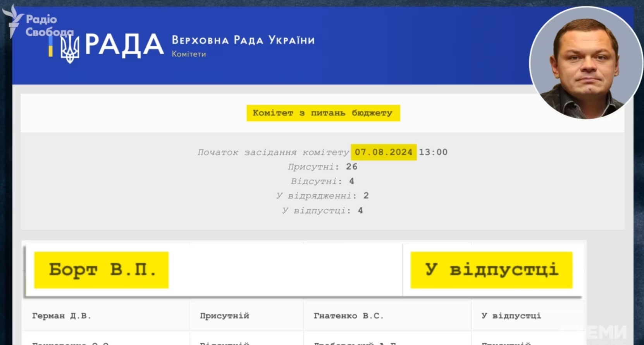The width and height of the screenshot is (644, 345).
Task: Select the Комітет з питань бюджету title
Action: pos(323,113)
